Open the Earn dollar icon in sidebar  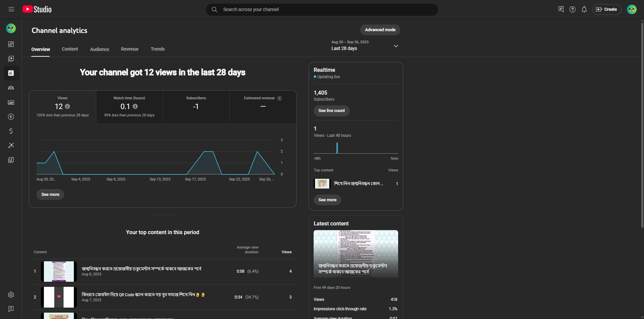11,131
